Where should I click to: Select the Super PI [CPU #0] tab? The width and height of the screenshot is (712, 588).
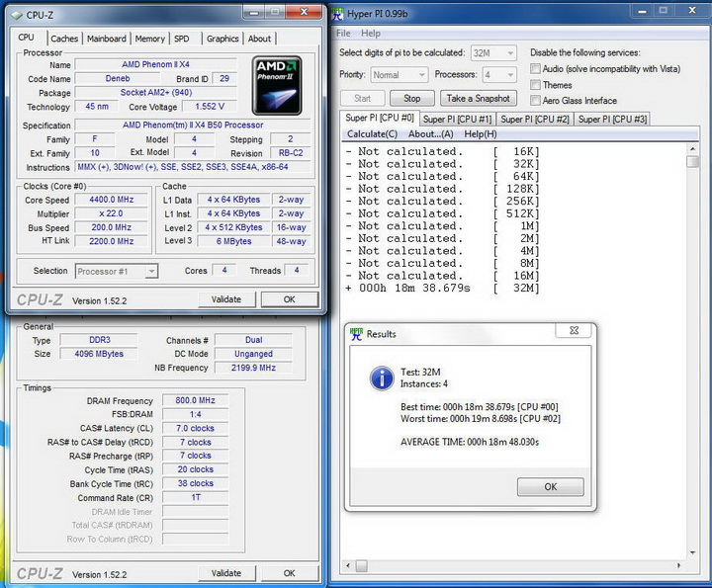point(380,118)
